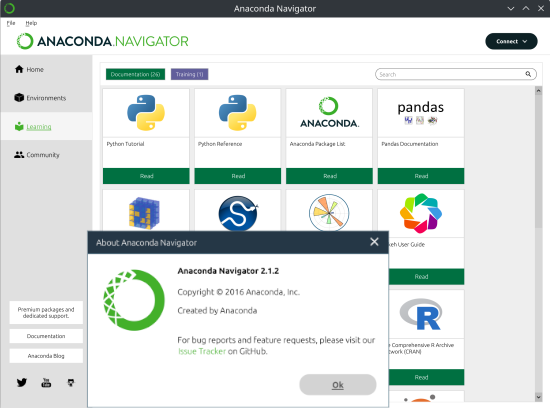This screenshot has width=550, height=408.
Task: Click the vertical scrollbar thumb
Action: click(538, 161)
